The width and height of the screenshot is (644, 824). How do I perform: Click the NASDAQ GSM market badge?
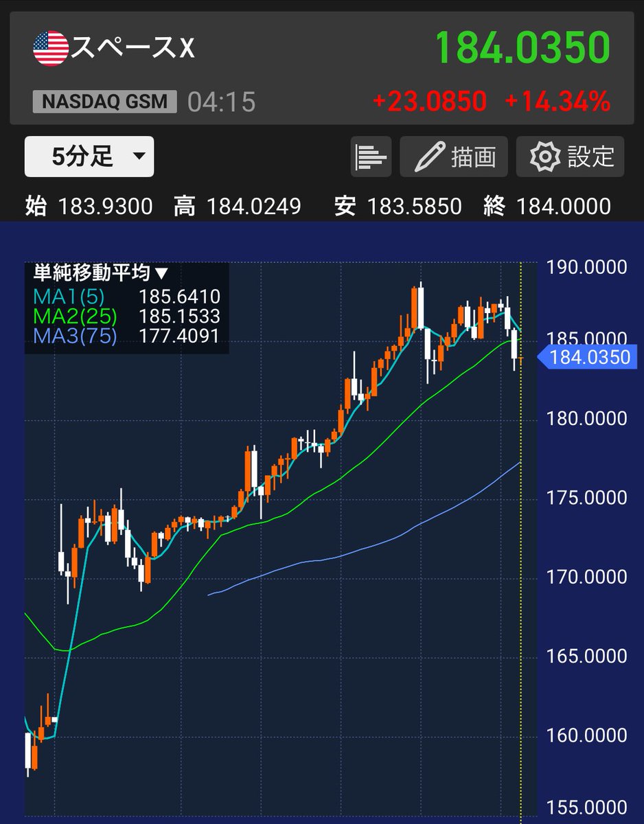click(104, 102)
